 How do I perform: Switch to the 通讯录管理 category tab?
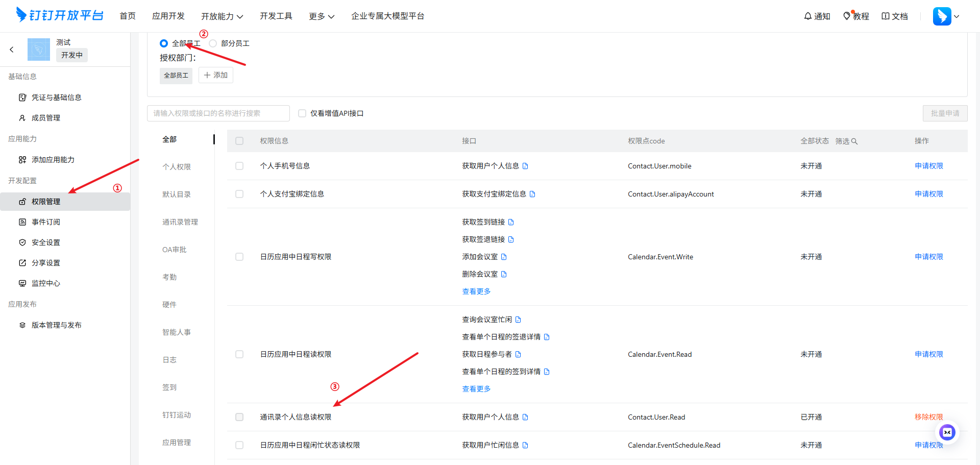pyautogui.click(x=180, y=222)
